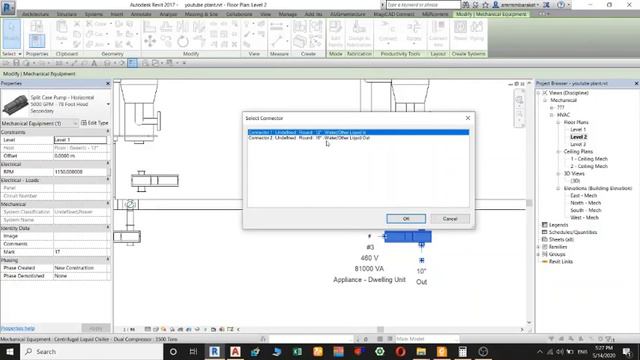Open Excel from the taskbar
This screenshot has width=640, height=360.
(x=297, y=351)
